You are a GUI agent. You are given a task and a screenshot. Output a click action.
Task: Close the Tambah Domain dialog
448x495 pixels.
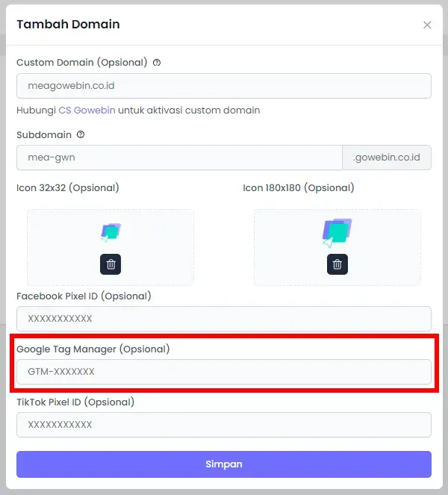click(x=427, y=25)
